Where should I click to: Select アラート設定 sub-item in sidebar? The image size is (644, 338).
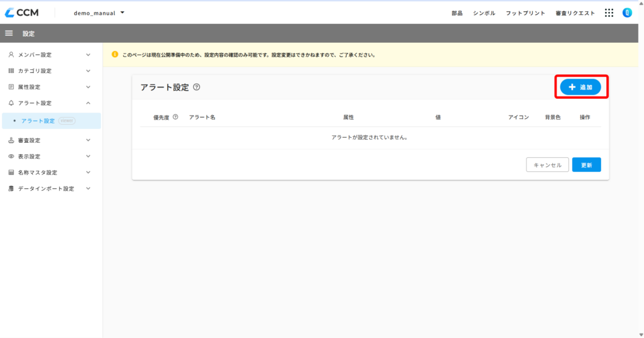pos(52,121)
